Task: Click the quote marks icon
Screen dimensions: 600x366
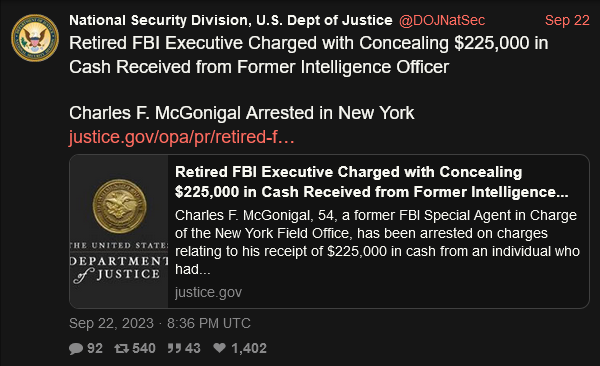Action: 174,348
